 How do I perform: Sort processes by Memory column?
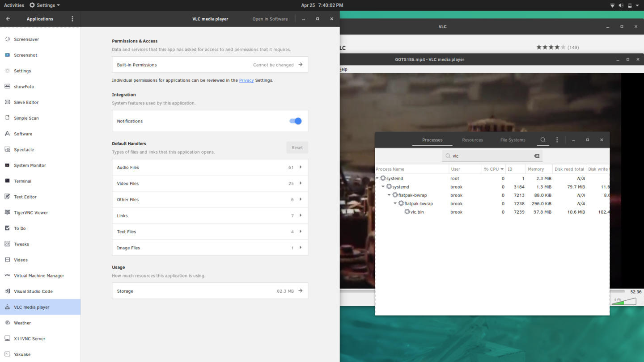(x=538, y=169)
